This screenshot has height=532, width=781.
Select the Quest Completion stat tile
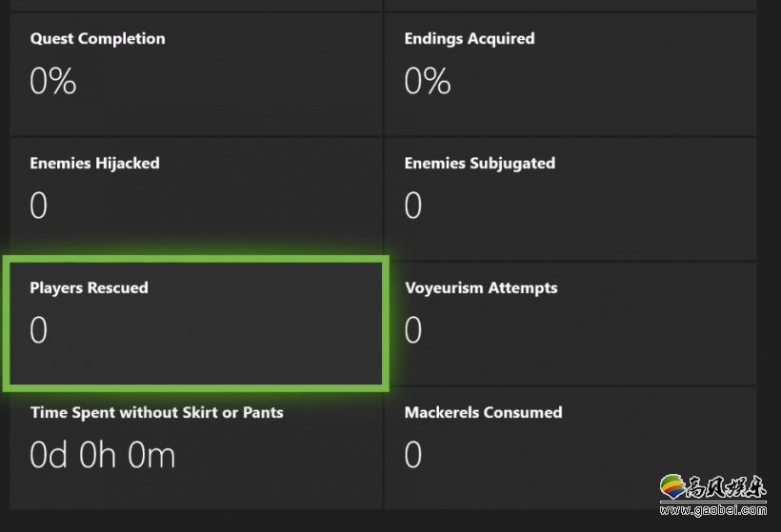196,74
